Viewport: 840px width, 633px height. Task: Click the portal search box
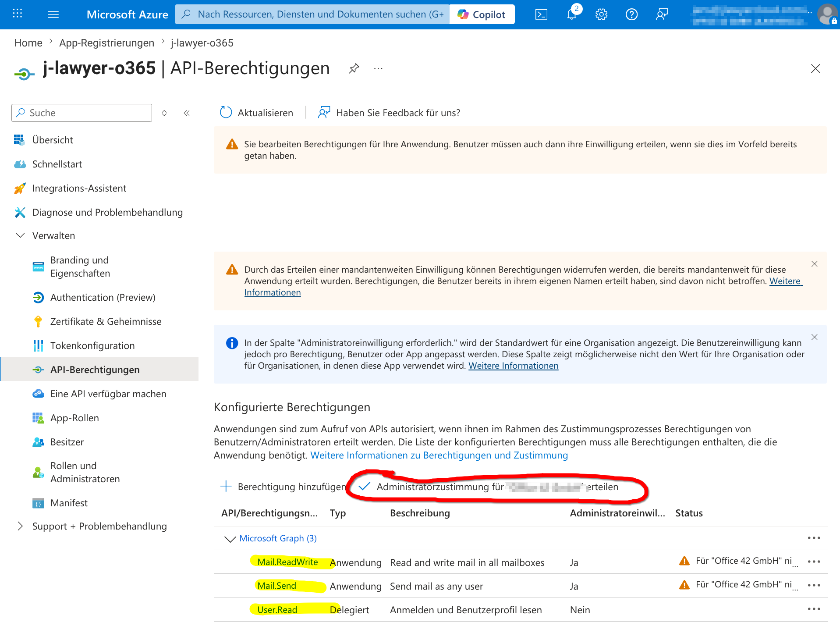pyautogui.click(x=312, y=14)
